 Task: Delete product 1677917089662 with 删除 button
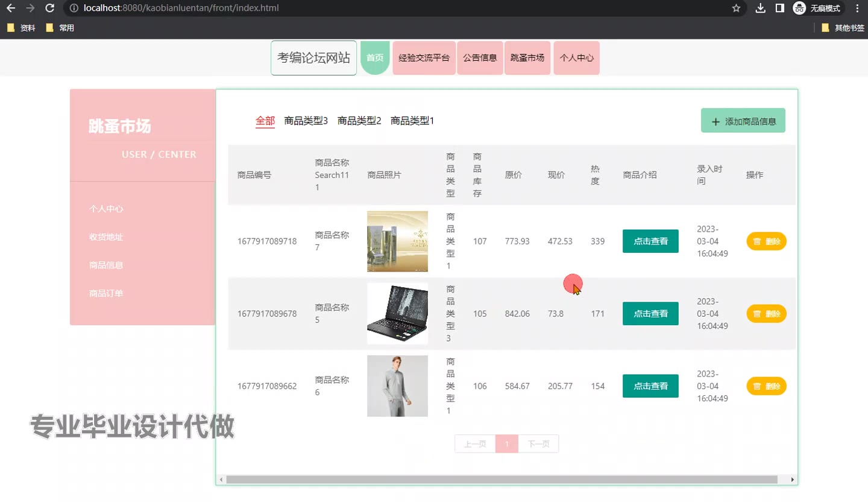coord(767,386)
